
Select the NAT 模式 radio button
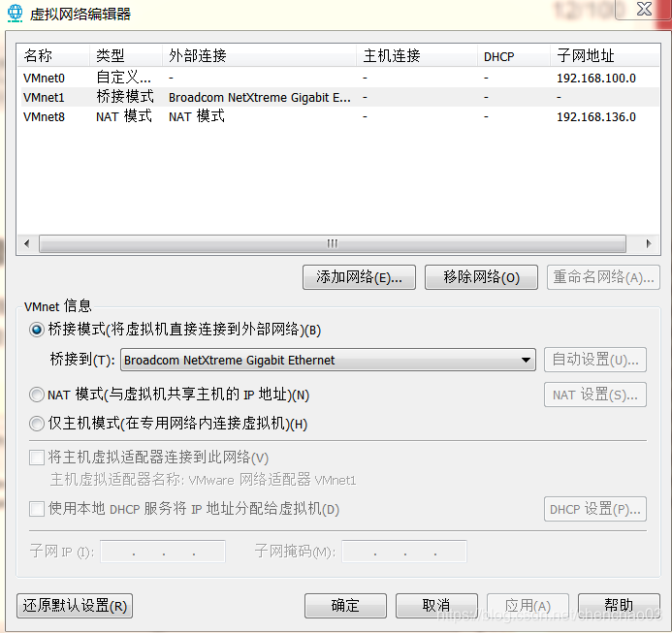[37, 395]
